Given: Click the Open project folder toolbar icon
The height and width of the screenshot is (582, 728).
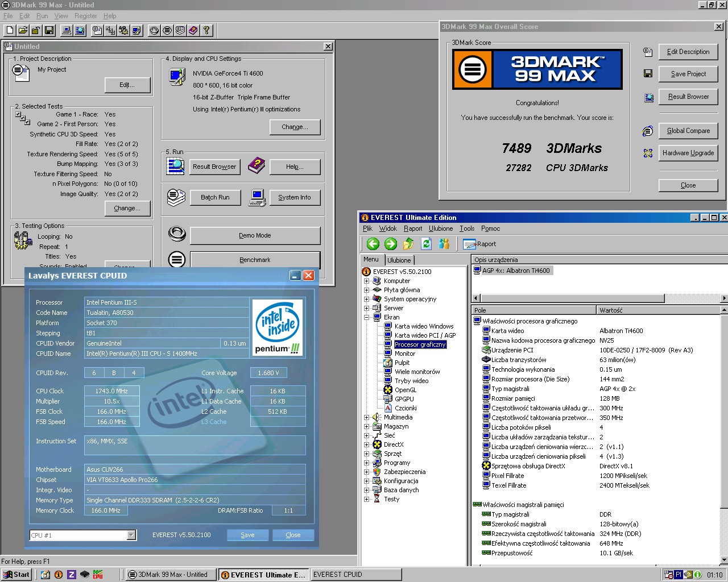Looking at the screenshot, I should tap(23, 30).
